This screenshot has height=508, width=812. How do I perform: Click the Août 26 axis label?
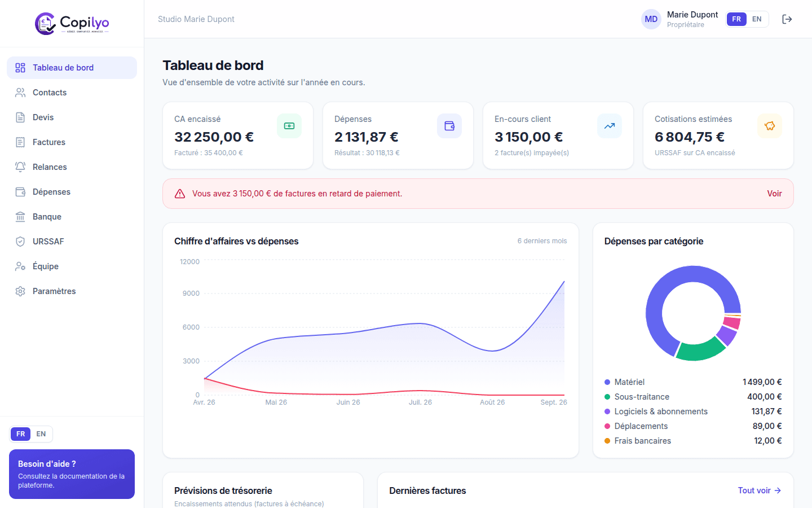click(492, 402)
